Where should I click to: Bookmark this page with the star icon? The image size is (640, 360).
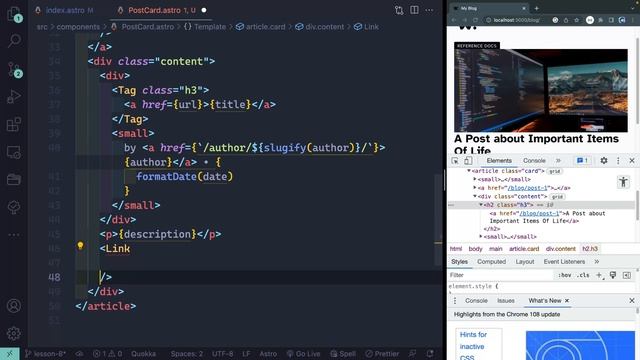(576, 20)
